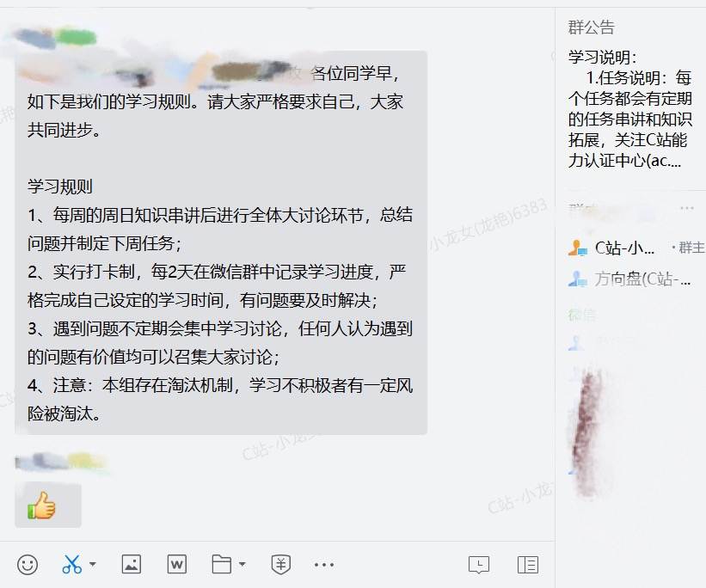Click the folder send-file icon

(222, 564)
